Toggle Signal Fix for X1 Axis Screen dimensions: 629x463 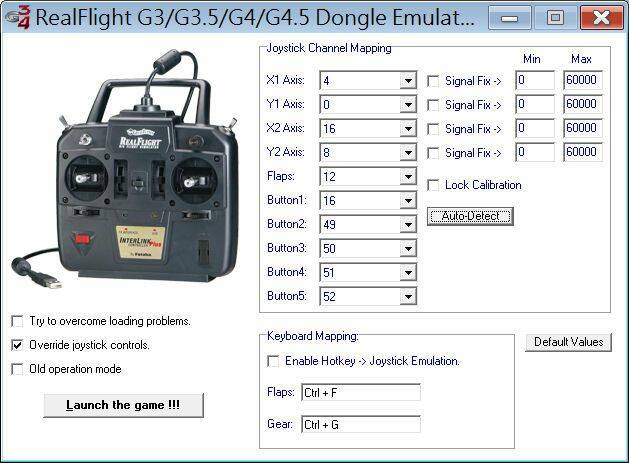tap(433, 81)
